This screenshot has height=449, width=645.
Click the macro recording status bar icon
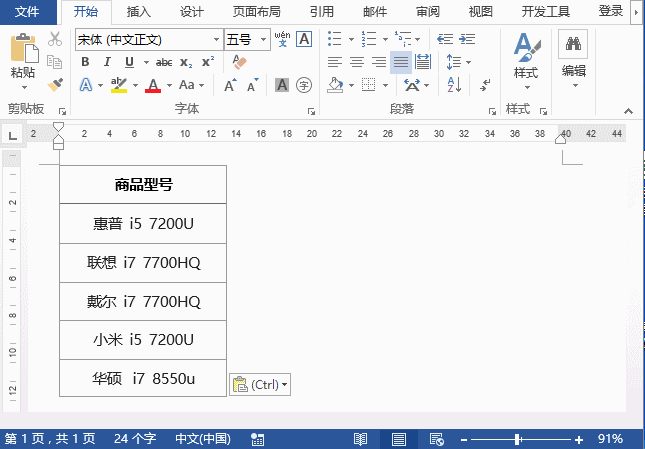click(x=258, y=439)
